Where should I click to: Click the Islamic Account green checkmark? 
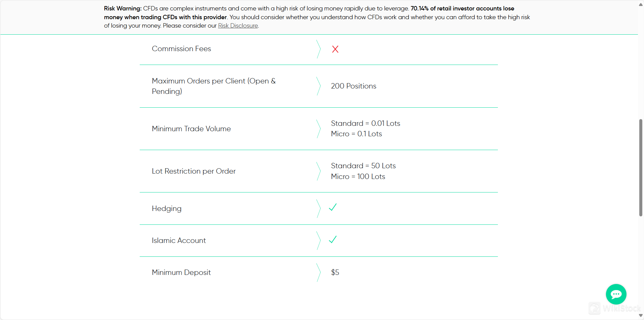point(333,240)
